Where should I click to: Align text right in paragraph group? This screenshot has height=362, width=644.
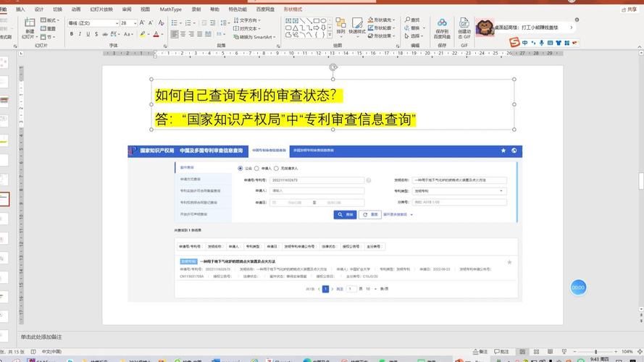click(191, 34)
